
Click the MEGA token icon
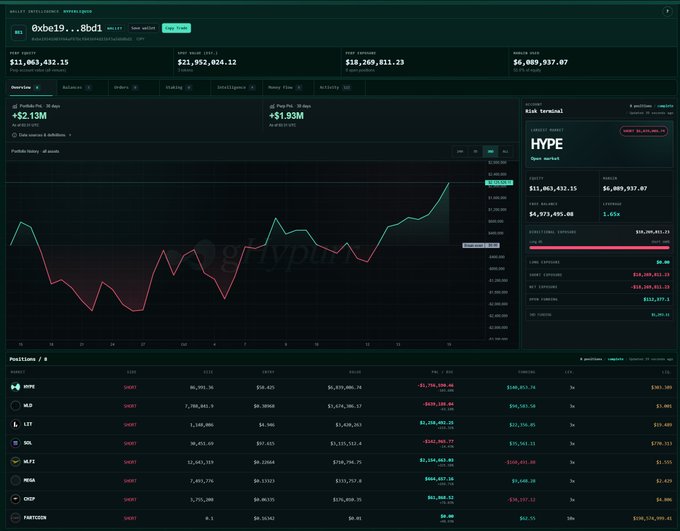[15, 480]
